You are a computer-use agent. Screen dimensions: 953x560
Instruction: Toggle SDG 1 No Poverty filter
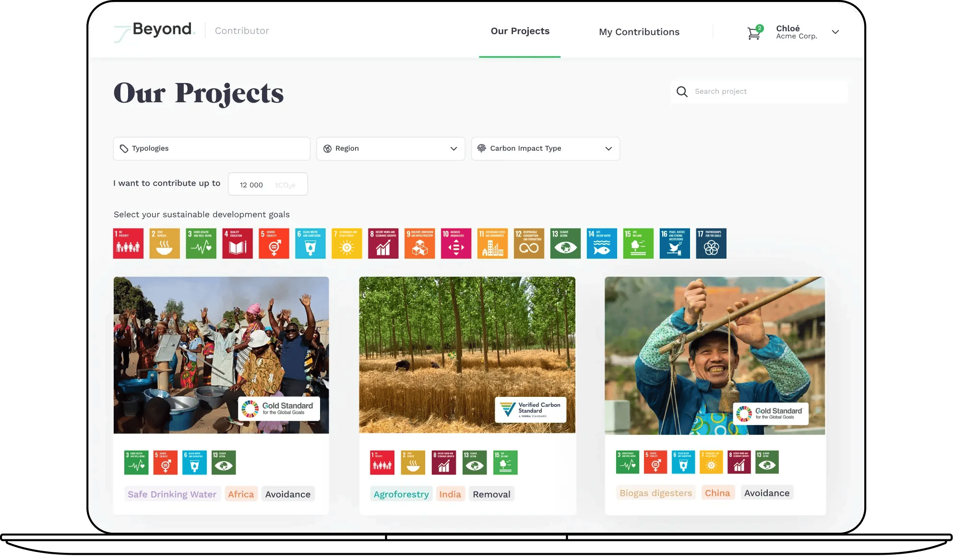[128, 244]
